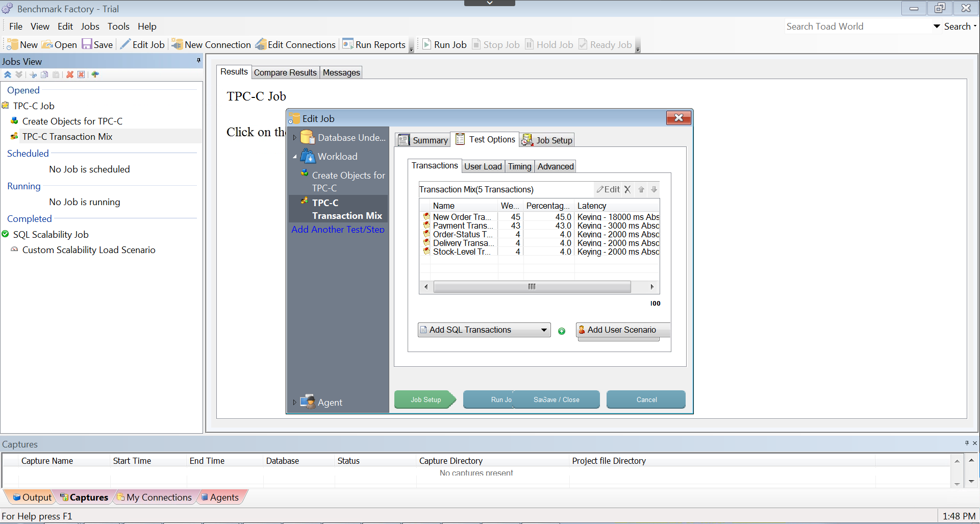Select Create Objects for TPC-C in Jobs View
The image size is (980, 524).
pos(72,121)
